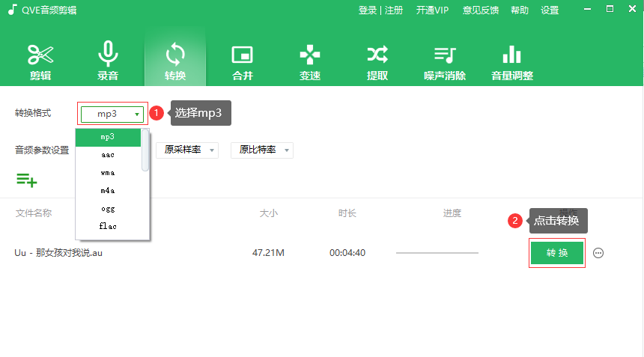Close the QVE window
This screenshot has height=357, width=644.
click(x=632, y=9)
